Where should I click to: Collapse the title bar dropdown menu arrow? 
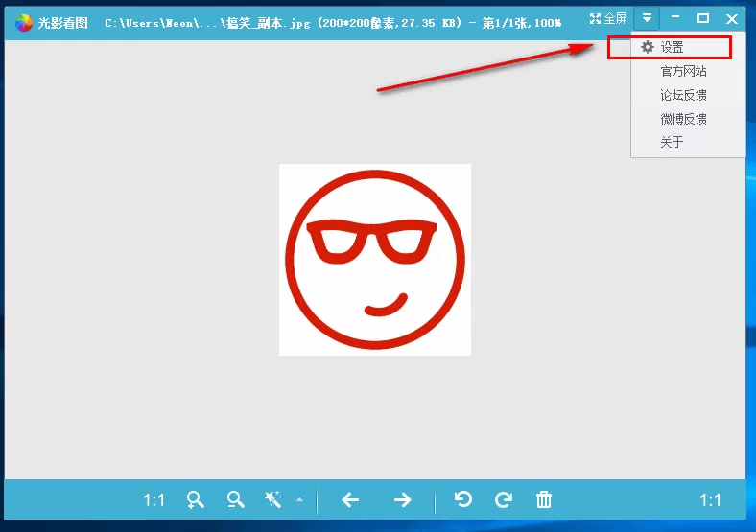coord(647,19)
